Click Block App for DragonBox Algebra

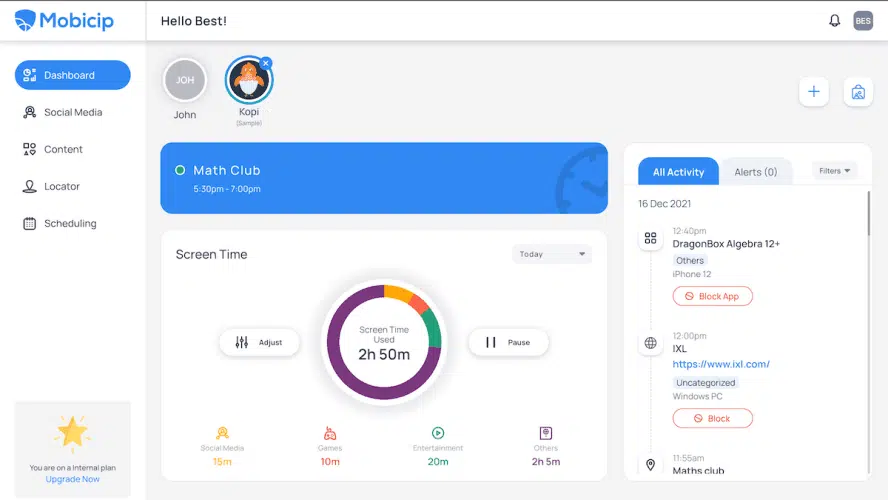tap(713, 296)
